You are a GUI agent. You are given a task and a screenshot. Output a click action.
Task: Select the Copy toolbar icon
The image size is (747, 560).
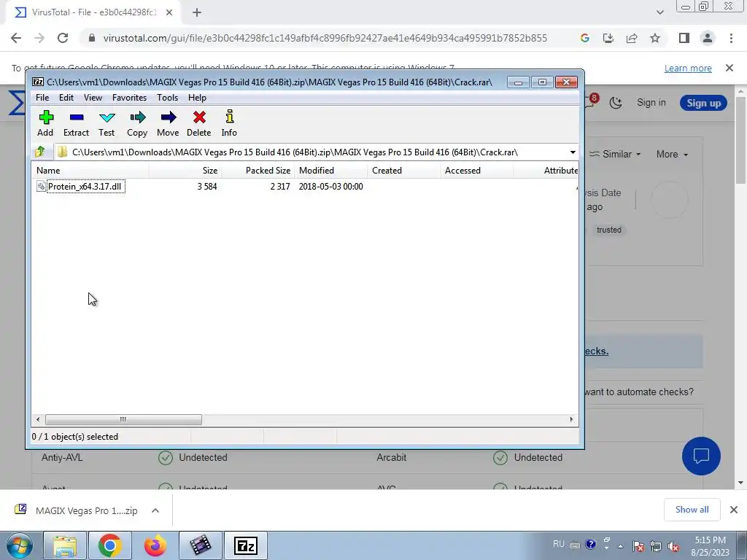[x=137, y=122]
